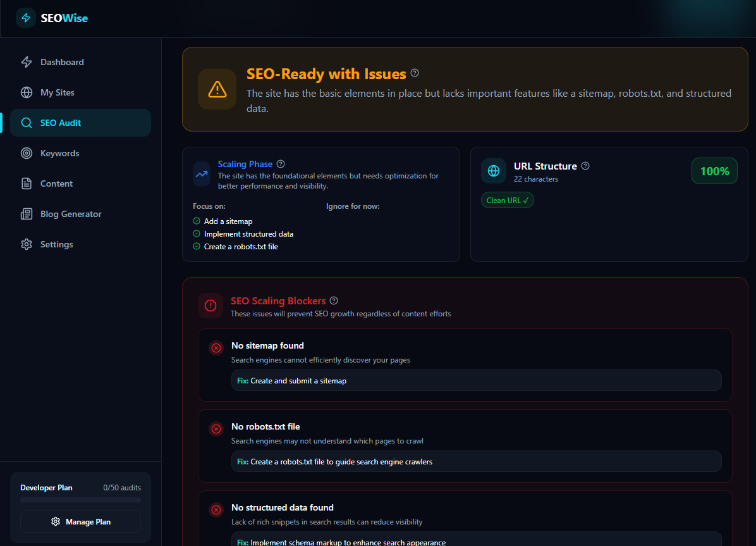The height and width of the screenshot is (546, 756).
Task: Open the SEO-Ready with Issues tooltip
Action: point(415,73)
